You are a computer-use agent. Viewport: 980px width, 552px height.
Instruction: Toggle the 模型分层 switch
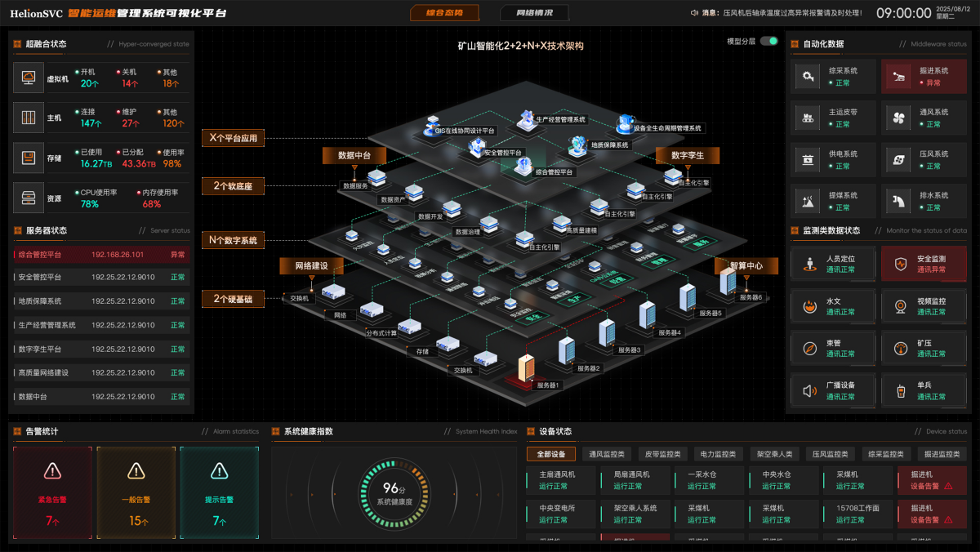click(x=768, y=41)
